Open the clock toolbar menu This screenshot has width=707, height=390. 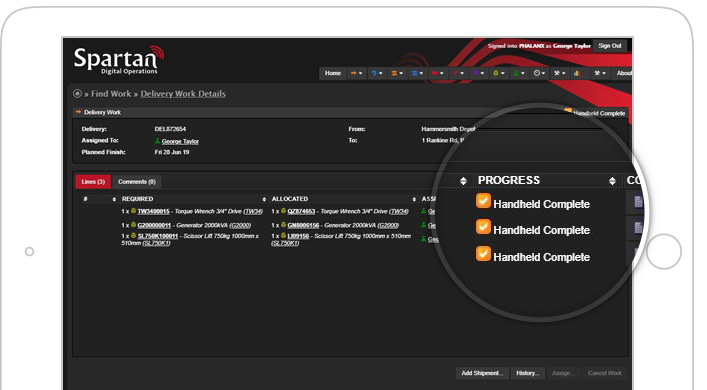click(539, 73)
